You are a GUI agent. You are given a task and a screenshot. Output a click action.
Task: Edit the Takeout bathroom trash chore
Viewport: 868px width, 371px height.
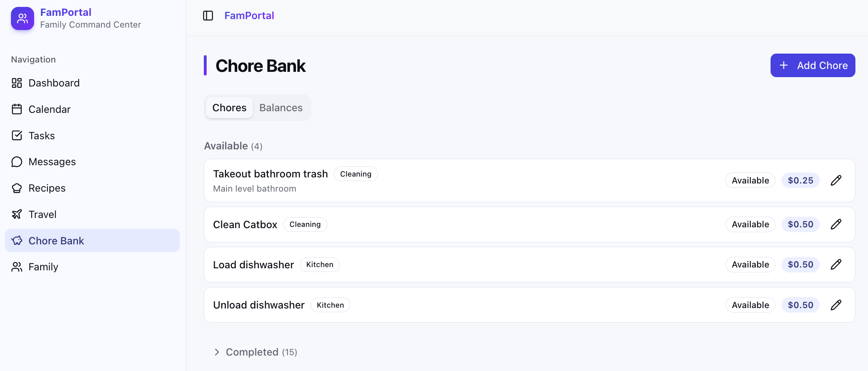(836, 181)
